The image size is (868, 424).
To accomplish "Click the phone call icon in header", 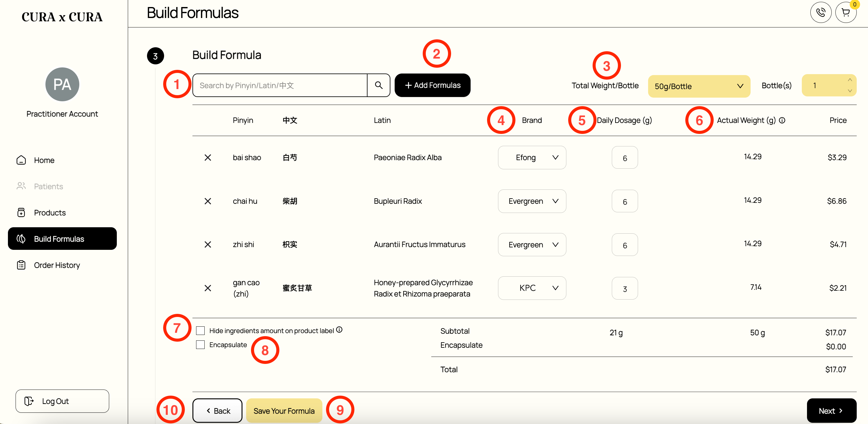I will pos(820,13).
